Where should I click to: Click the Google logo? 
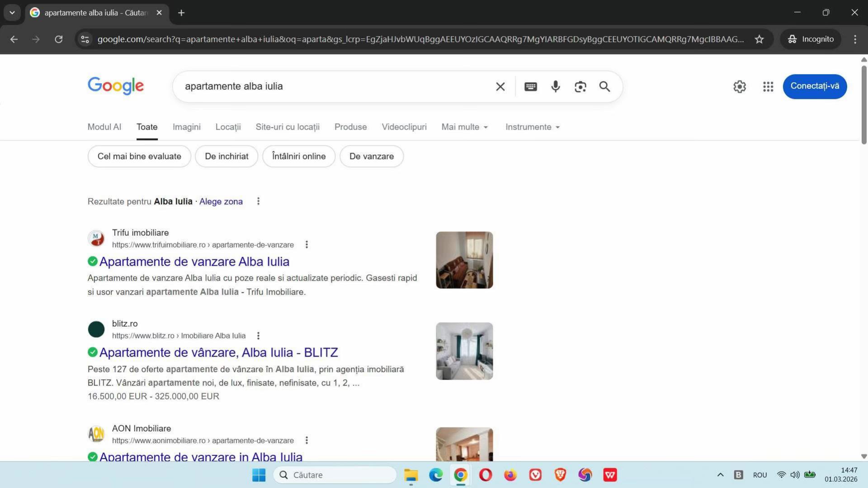116,86
